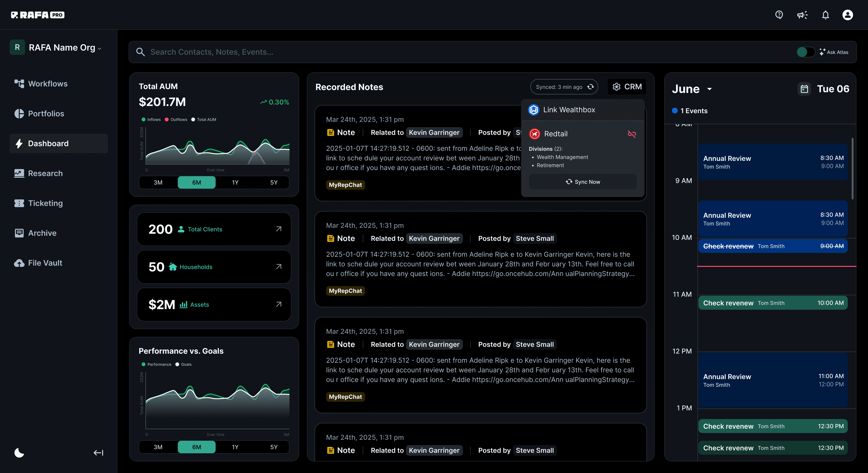This screenshot has width=868, height=473.
Task: Open Total Clients arrow link
Action: click(279, 229)
